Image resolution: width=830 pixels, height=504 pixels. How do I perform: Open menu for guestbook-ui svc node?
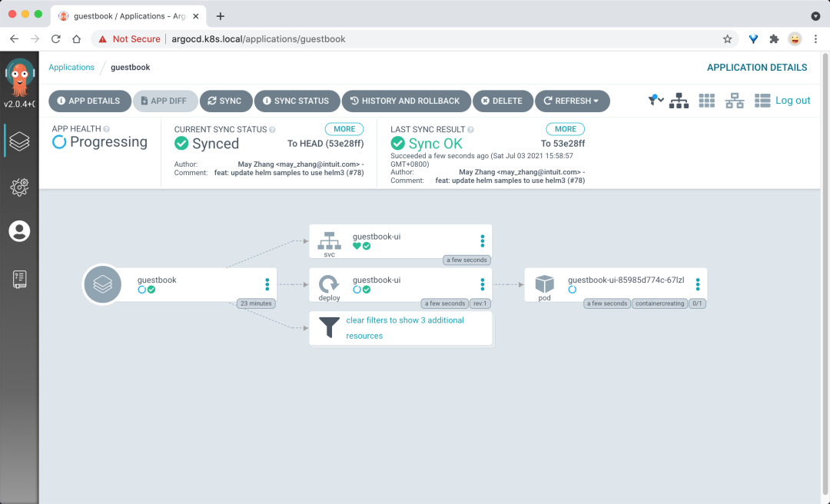pyautogui.click(x=482, y=241)
